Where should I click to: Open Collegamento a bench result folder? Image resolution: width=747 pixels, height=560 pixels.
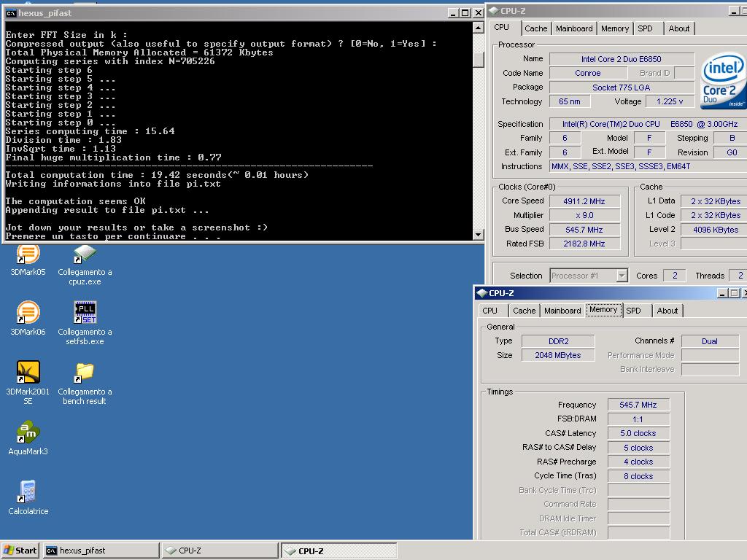tap(85, 384)
